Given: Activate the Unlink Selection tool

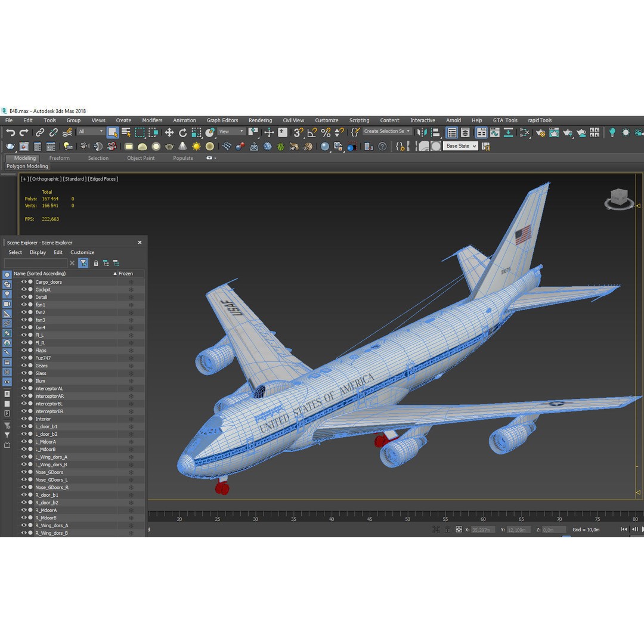Looking at the screenshot, I should (54, 132).
